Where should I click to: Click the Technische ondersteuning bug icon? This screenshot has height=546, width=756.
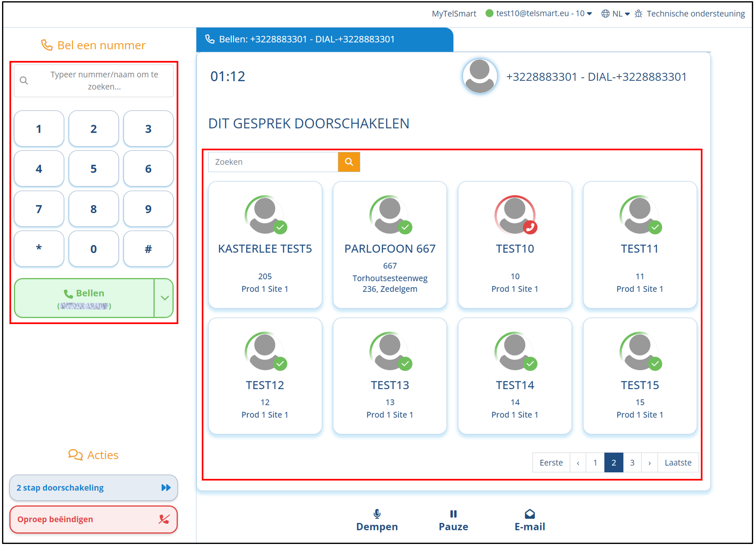(x=638, y=14)
